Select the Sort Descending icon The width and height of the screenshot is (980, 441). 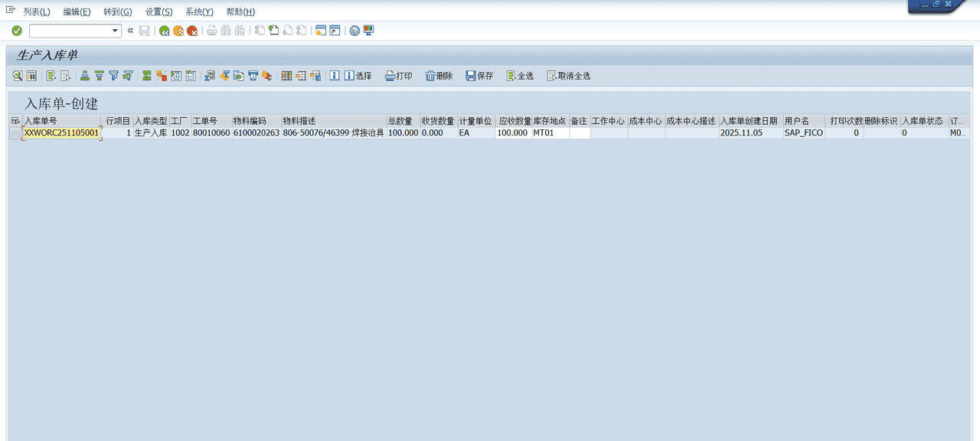pos(99,75)
